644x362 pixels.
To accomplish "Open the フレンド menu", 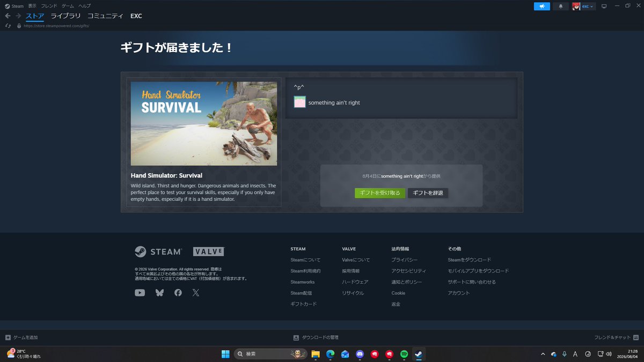I will (49, 6).
